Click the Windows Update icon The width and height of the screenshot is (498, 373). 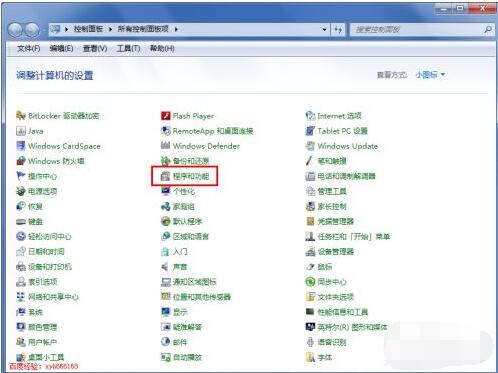[x=310, y=146]
